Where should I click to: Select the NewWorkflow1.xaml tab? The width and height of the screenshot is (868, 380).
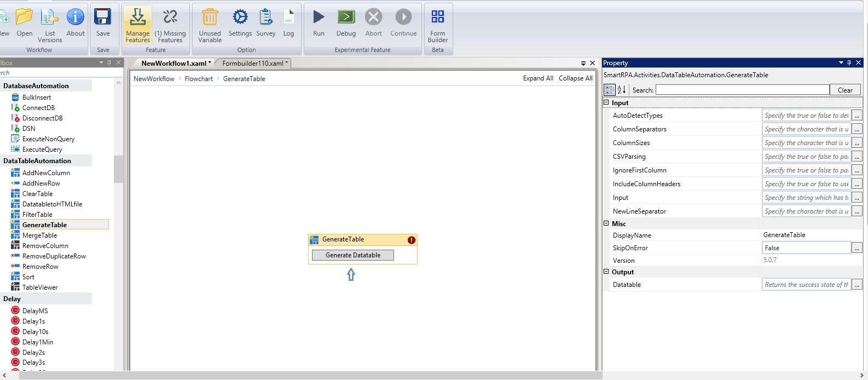[x=176, y=64]
